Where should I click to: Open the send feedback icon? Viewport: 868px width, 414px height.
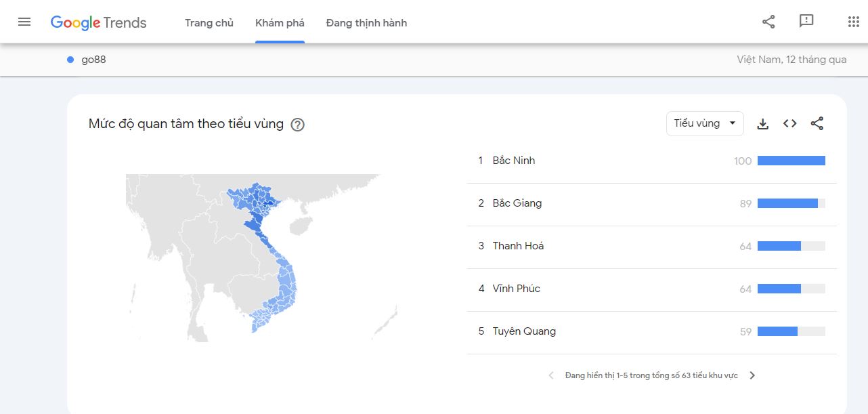click(x=806, y=22)
